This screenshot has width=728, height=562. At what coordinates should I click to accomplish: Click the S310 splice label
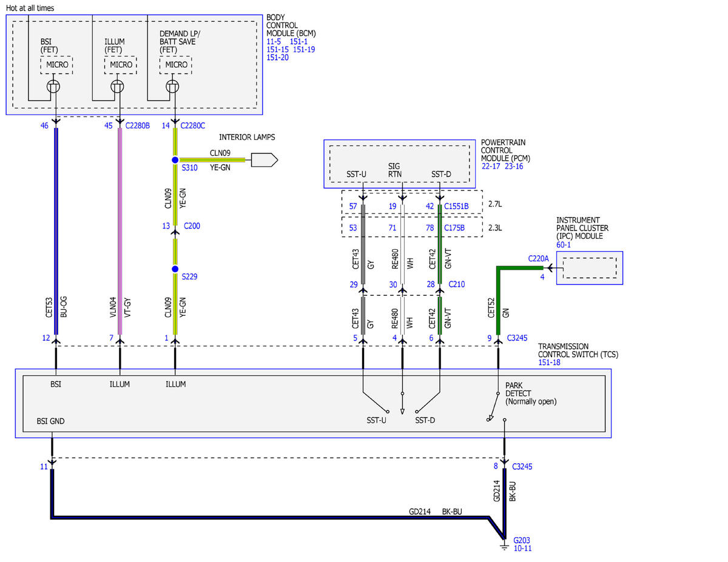pos(189,168)
